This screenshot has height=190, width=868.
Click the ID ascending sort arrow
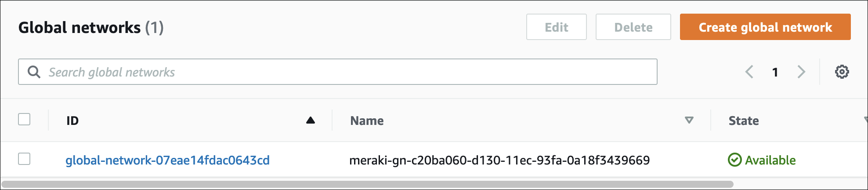(x=311, y=121)
